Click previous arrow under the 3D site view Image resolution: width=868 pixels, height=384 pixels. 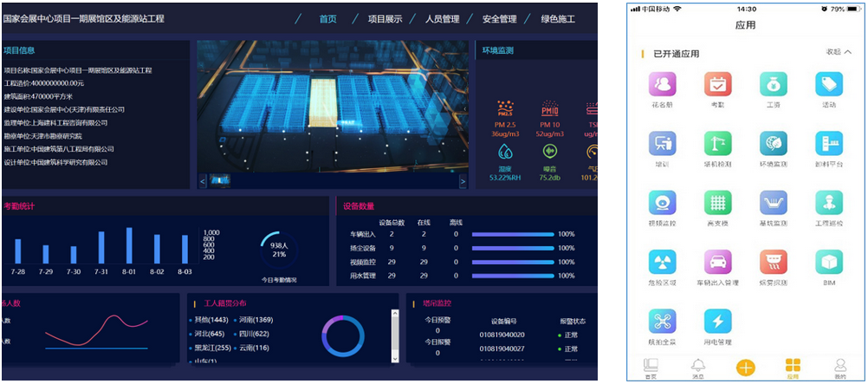pos(203,181)
